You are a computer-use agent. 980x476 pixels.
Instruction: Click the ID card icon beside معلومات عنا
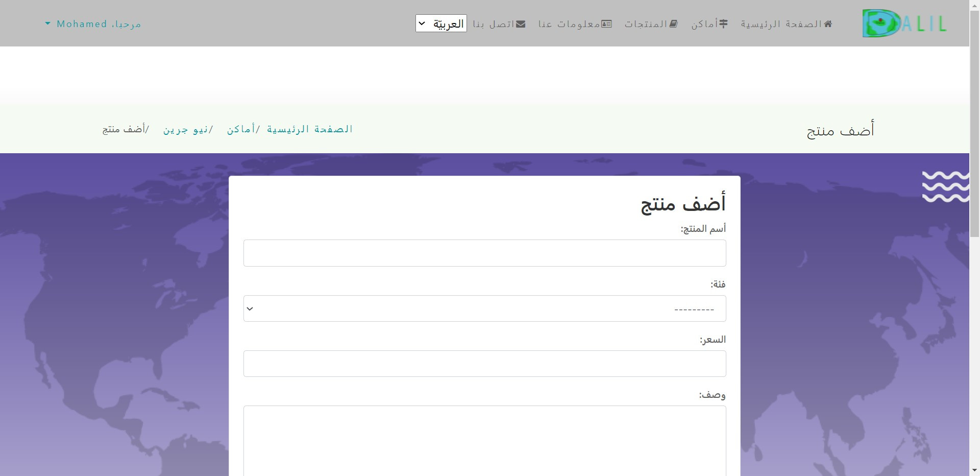click(607, 23)
